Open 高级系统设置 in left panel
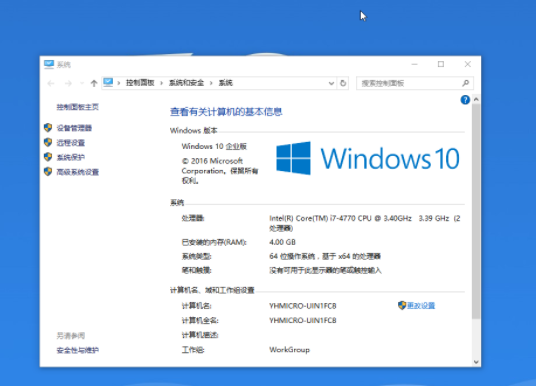536x386 pixels. point(78,172)
